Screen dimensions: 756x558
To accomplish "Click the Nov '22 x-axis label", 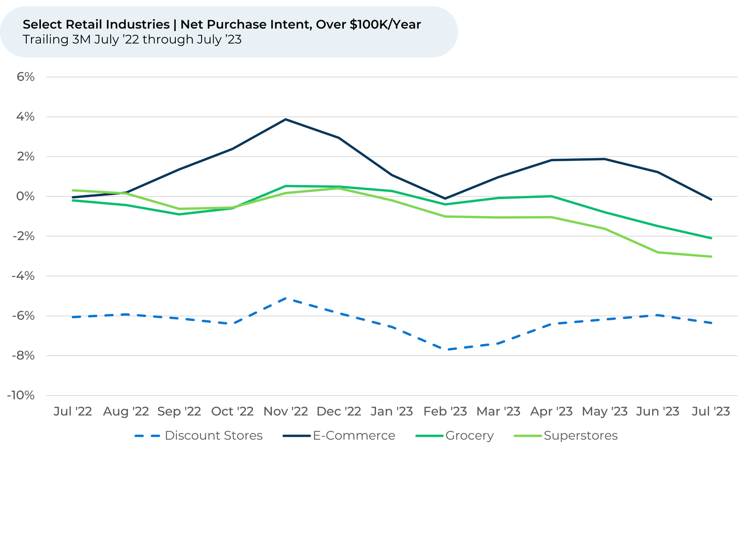I will pyautogui.click(x=286, y=411).
